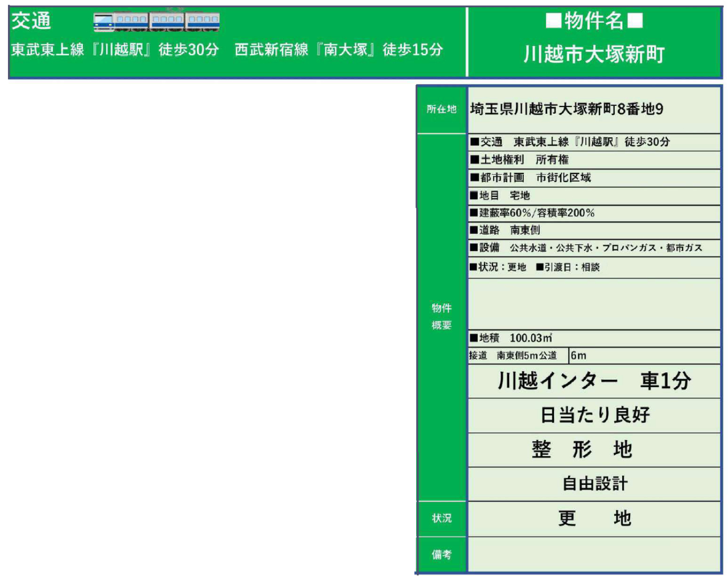The height and width of the screenshot is (576, 728).
Task: Click the 交通 heading in the green banner
Action: tap(31, 21)
